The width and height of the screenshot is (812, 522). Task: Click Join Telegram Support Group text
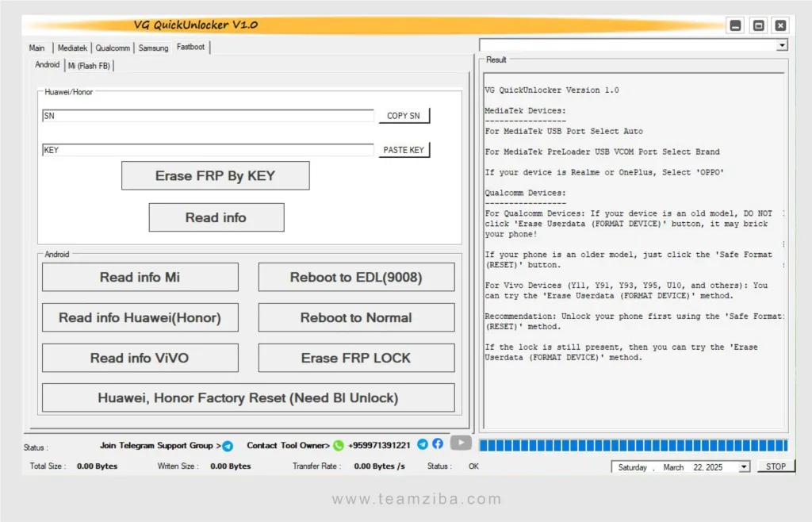(x=160, y=446)
